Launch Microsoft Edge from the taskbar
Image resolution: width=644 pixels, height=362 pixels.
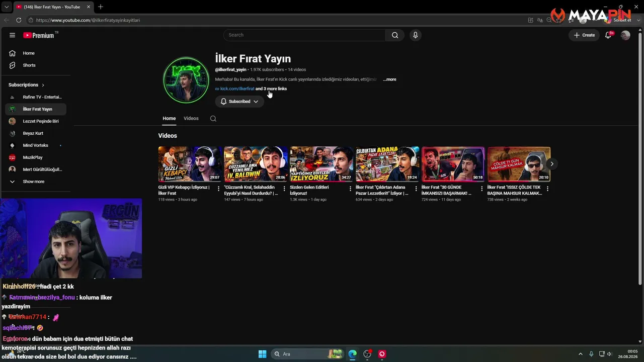(x=352, y=354)
